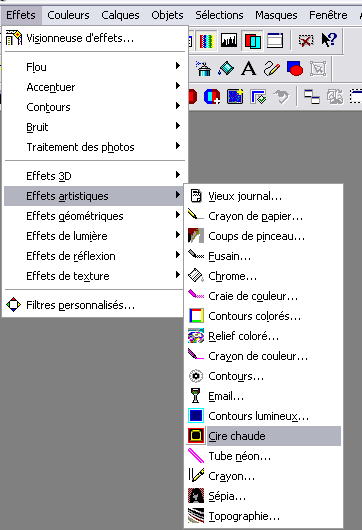Open the context help arrow icon

[329, 40]
